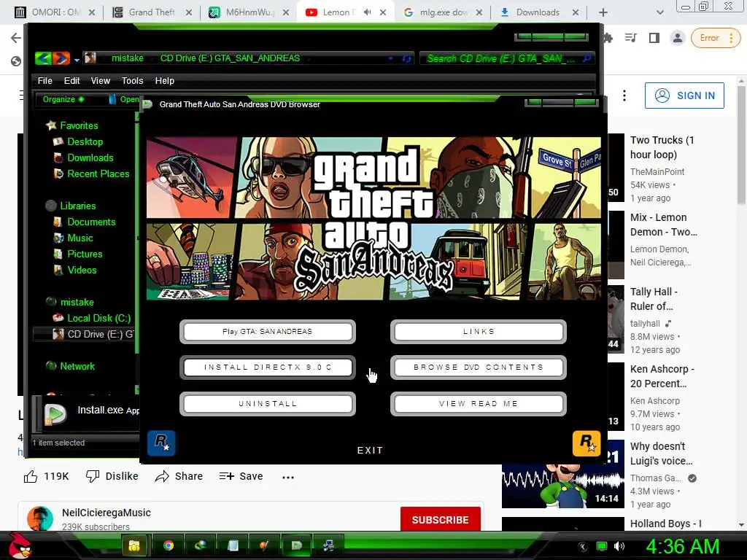The height and width of the screenshot is (560, 747).
Task: Click the Angry Birds start button
Action: tap(20, 544)
